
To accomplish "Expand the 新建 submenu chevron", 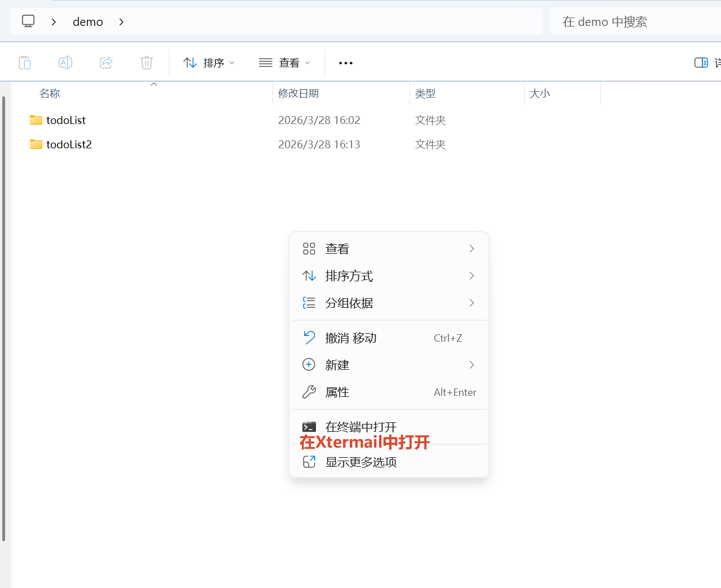I will click(472, 365).
